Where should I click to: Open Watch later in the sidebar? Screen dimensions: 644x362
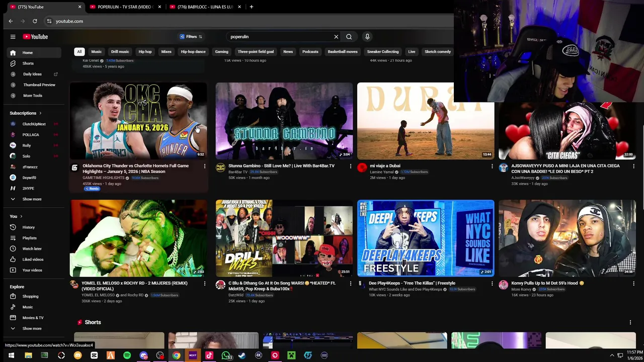[x=32, y=248]
